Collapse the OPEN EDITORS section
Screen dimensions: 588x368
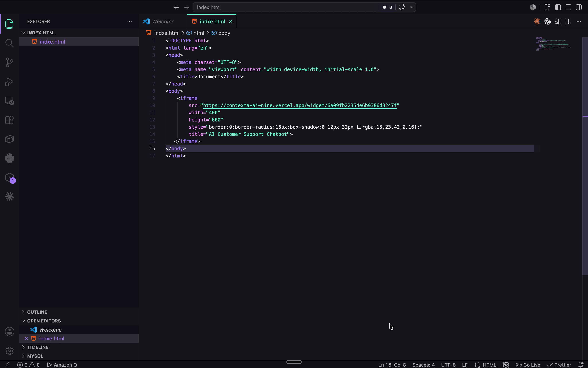click(x=79, y=321)
